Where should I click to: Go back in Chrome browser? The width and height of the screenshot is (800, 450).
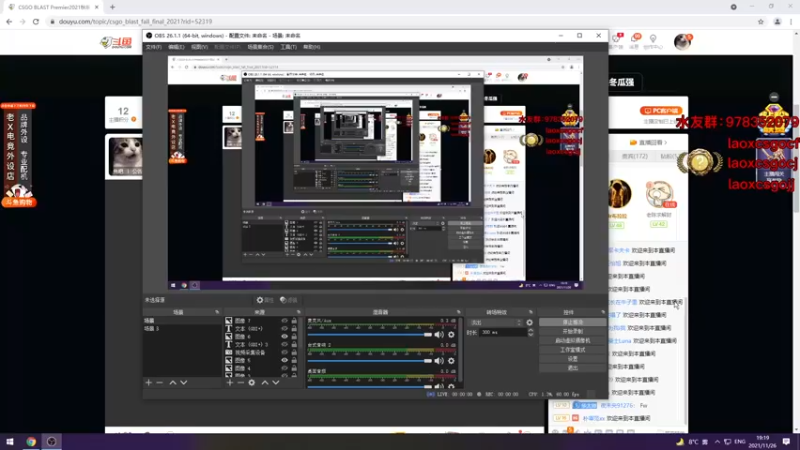[x=9, y=21]
